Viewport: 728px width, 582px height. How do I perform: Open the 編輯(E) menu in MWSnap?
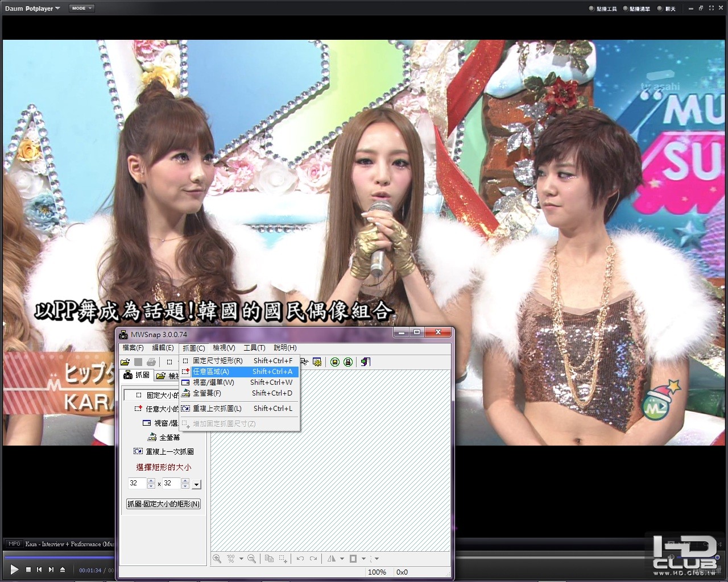(163, 348)
